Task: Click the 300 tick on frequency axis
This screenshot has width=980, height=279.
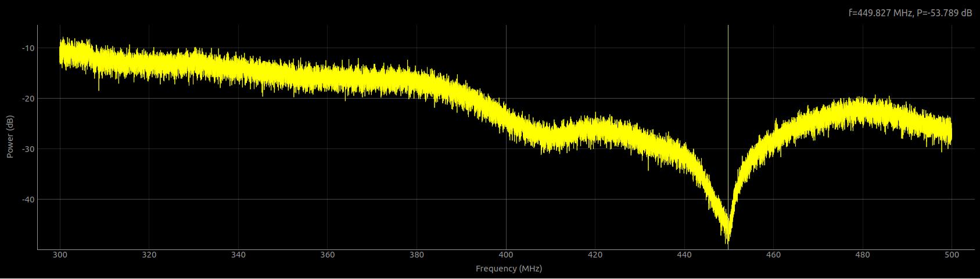Action: coord(60,255)
